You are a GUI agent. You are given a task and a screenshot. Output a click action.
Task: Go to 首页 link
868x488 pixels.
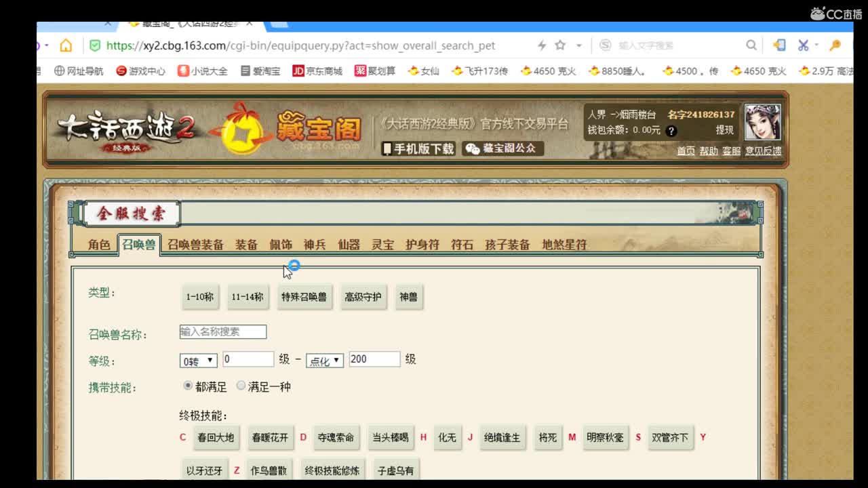686,151
